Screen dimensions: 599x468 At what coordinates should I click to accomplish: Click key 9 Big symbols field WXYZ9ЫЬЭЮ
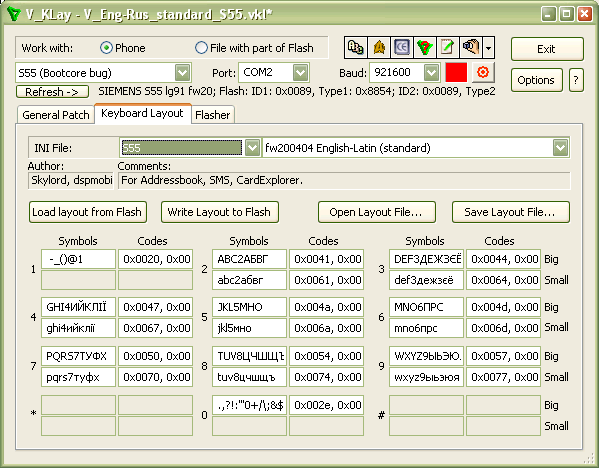point(426,356)
